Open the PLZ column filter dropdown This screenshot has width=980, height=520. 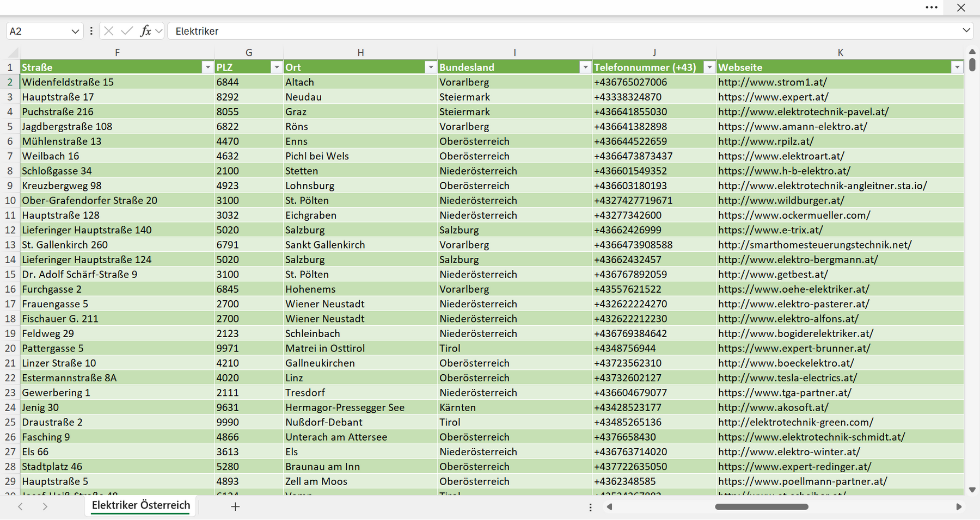[277, 67]
